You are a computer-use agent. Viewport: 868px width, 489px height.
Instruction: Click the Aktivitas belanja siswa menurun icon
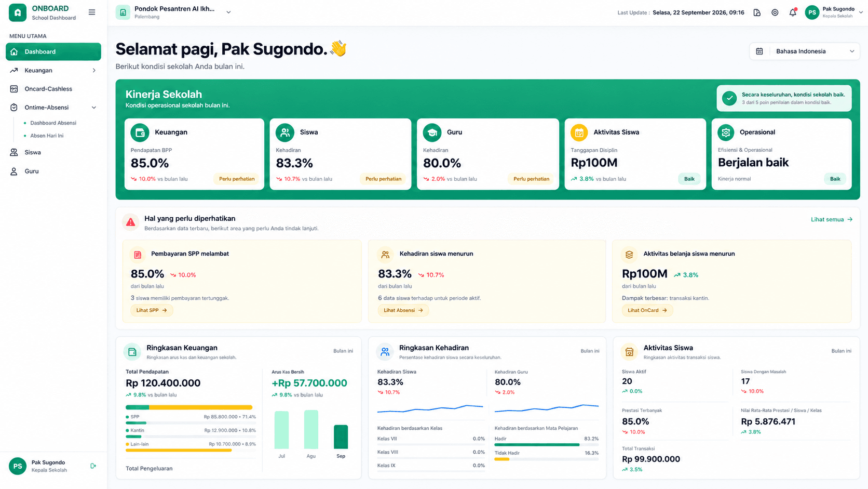(x=629, y=255)
